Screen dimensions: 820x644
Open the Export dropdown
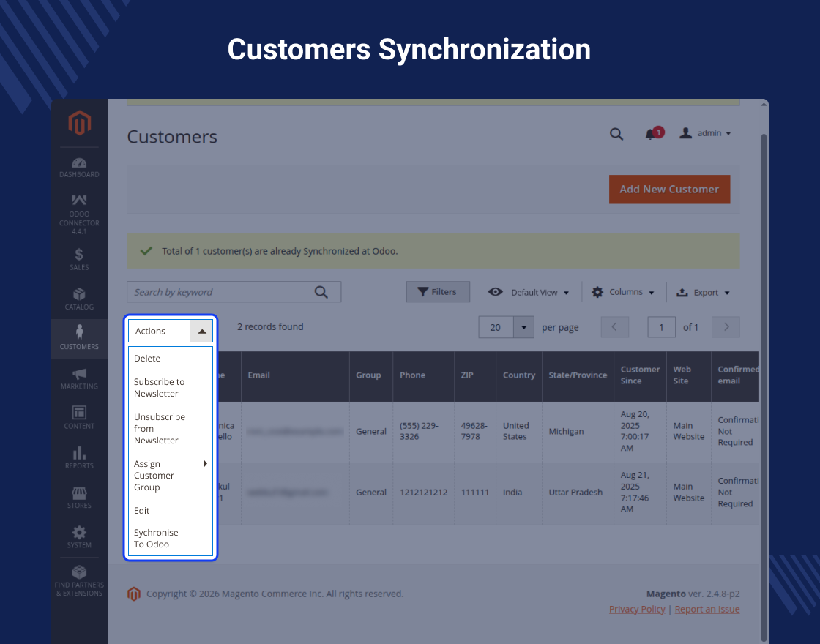pos(703,292)
